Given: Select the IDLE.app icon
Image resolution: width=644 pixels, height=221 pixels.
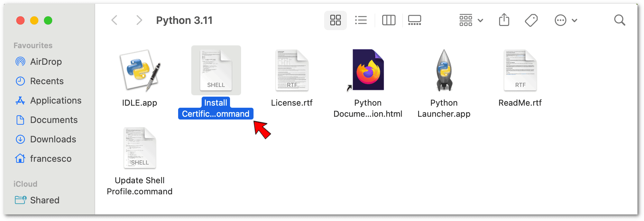Looking at the screenshot, I should click(140, 71).
